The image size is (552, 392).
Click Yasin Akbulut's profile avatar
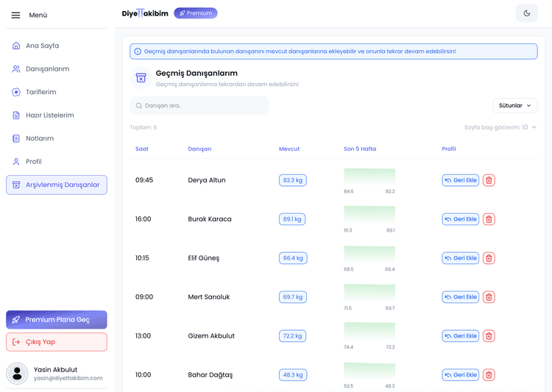(x=17, y=374)
